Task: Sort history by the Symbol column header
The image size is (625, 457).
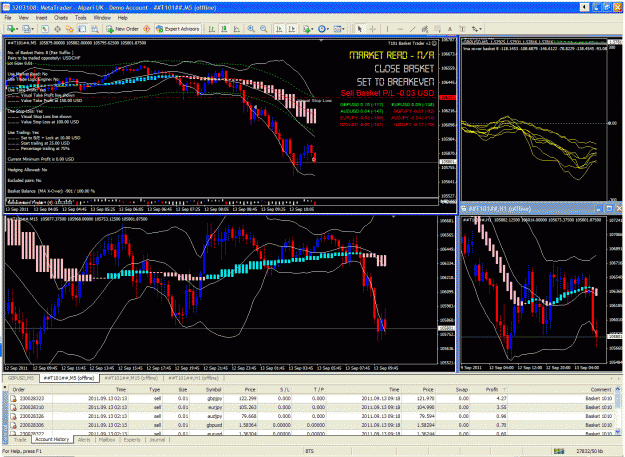Action: point(213,390)
